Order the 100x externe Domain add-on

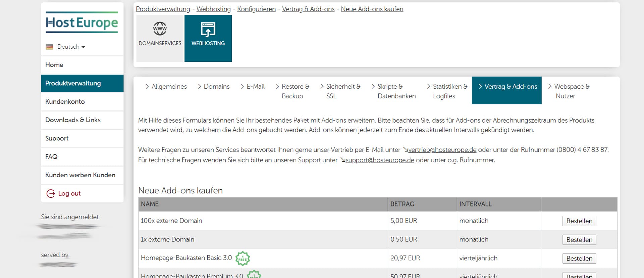pos(579,221)
